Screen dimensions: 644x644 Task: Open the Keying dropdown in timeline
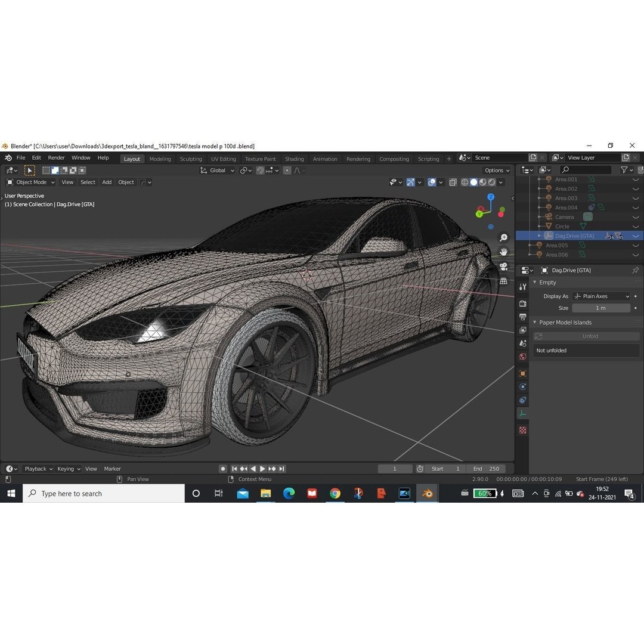coord(69,469)
